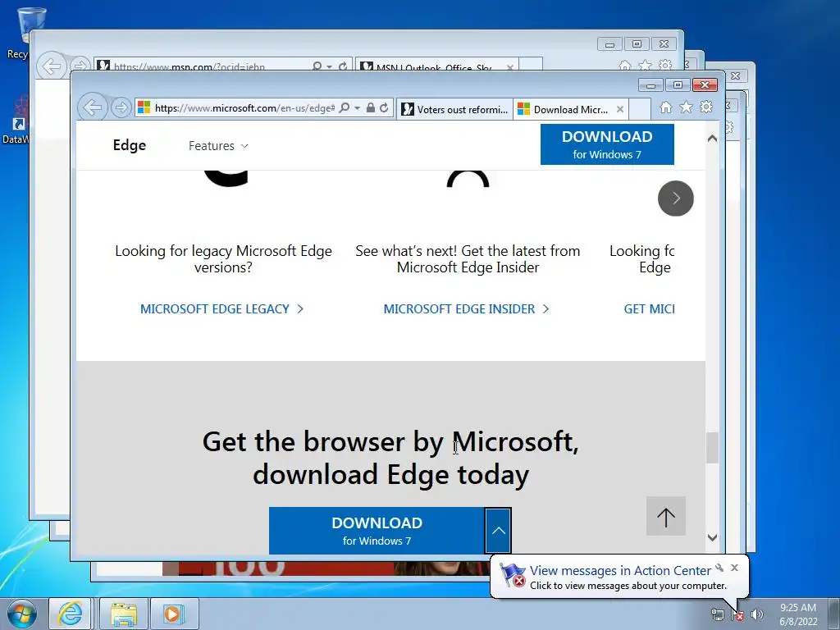The height and width of the screenshot is (630, 840).
Task: Advance the carousel with the next arrow
Action: coord(676,199)
